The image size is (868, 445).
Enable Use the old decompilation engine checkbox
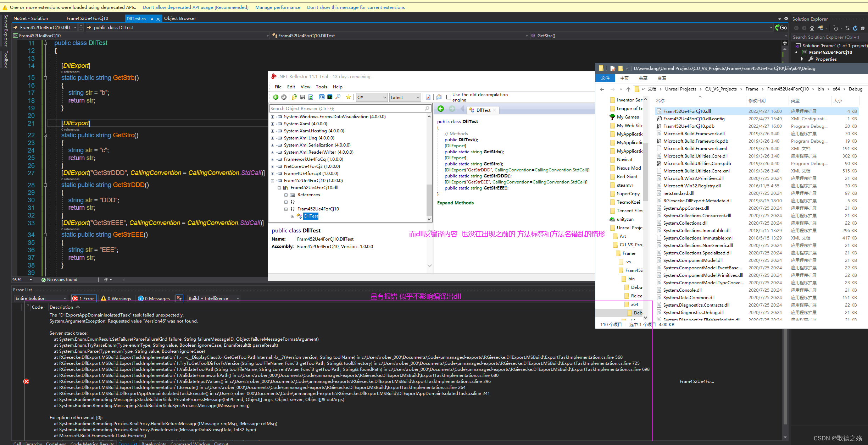point(449,97)
